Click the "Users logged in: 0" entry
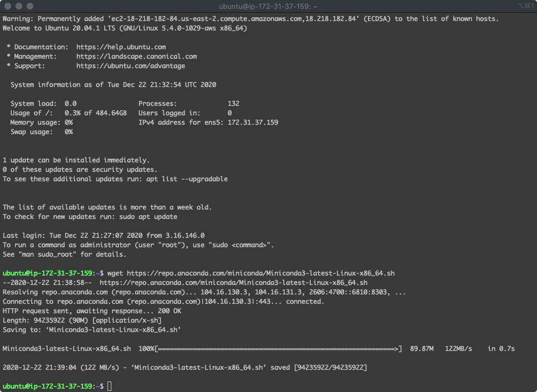The image size is (537, 392). pyautogui.click(x=185, y=113)
